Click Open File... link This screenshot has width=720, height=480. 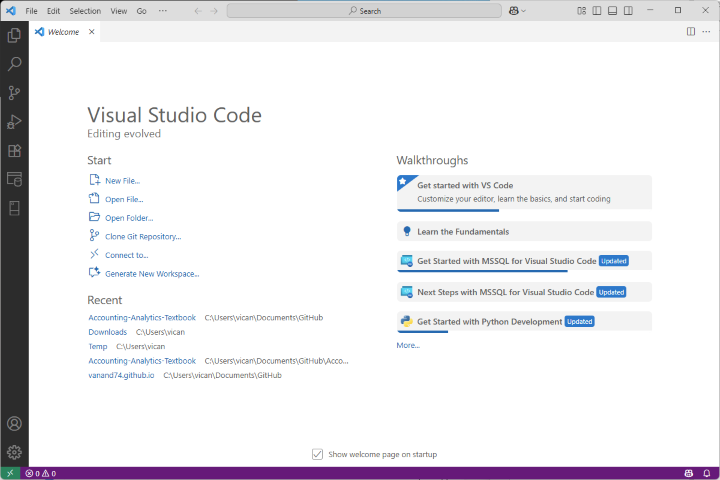(124, 199)
